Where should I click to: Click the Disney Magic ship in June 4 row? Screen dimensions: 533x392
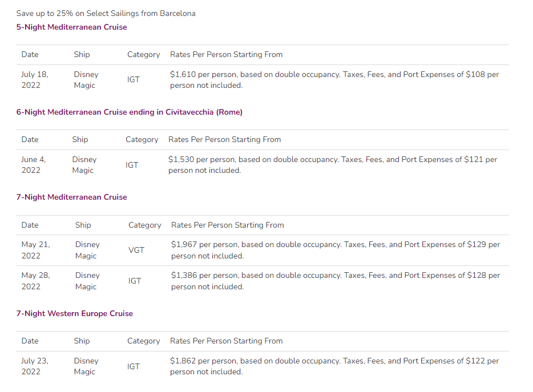[x=84, y=165]
